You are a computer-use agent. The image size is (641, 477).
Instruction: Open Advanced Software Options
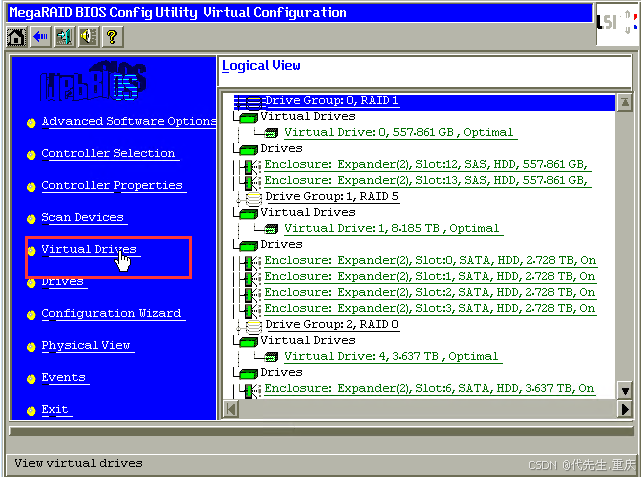pos(129,121)
